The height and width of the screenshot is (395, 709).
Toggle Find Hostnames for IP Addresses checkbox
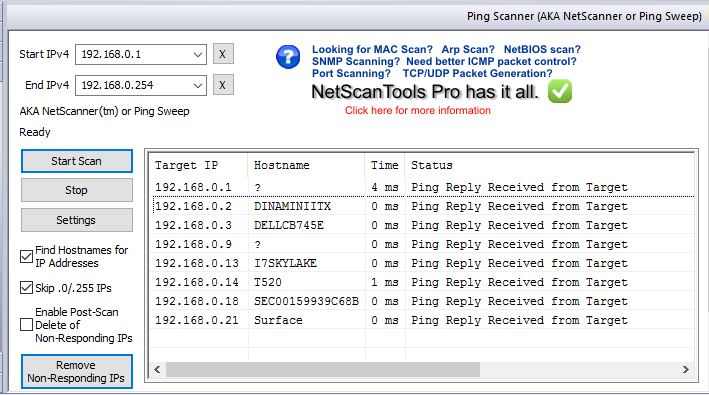tap(26, 257)
